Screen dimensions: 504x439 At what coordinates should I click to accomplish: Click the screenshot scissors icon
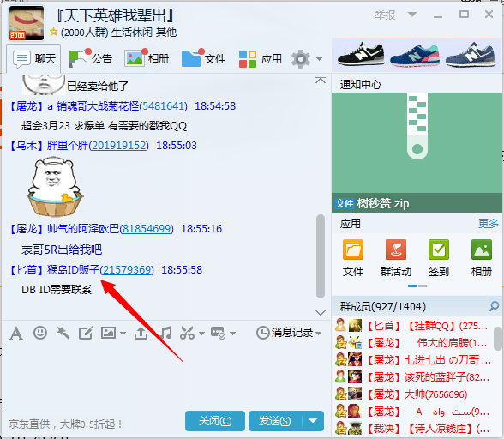[187, 333]
